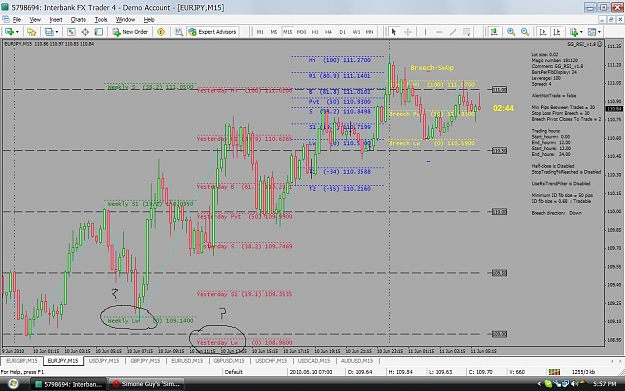Image resolution: width=625 pixels, height=391 pixels.
Task: Click the New Order button
Action: 130,32
